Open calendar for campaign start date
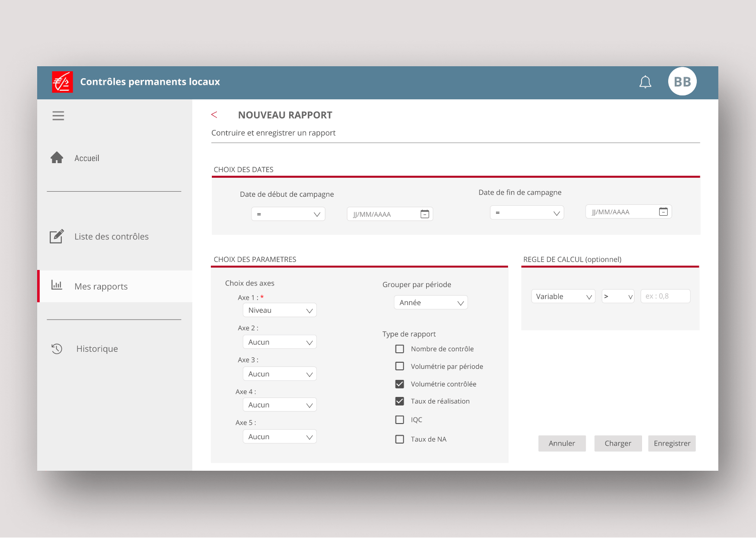Screen dimensions: 756x538 click(425, 214)
